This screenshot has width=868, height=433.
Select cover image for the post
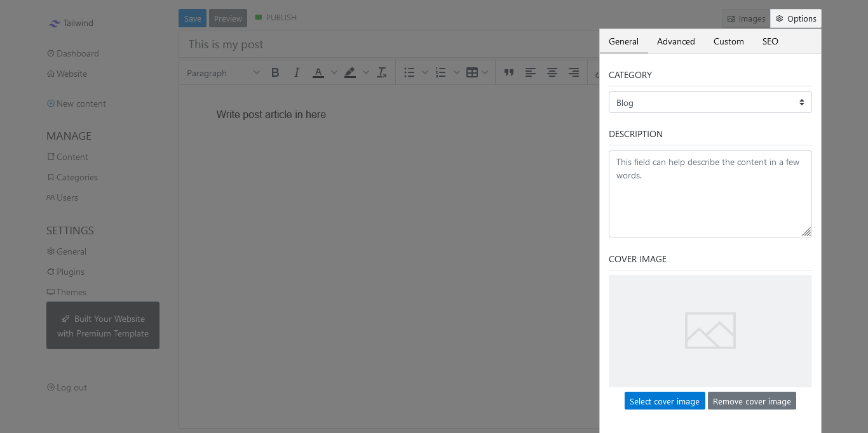[x=665, y=401]
